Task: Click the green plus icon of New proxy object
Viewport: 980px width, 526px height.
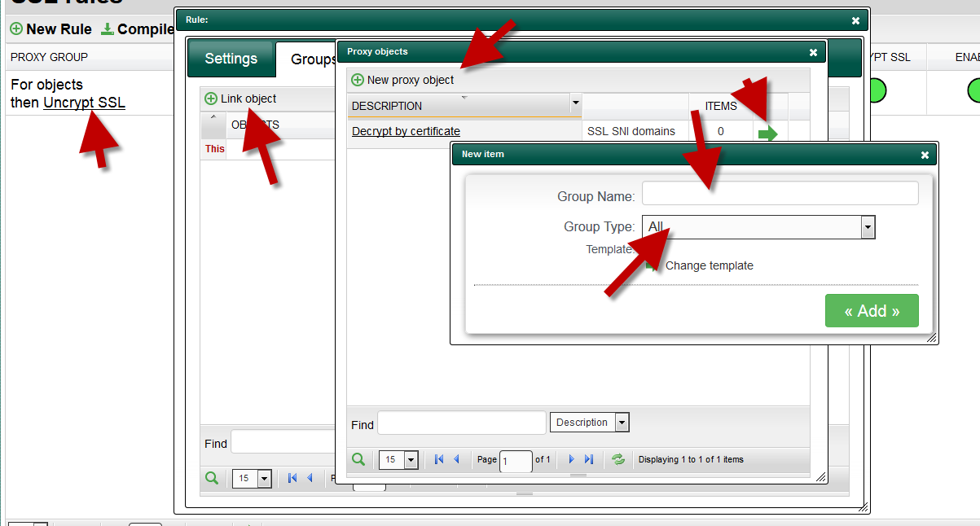Action: coord(358,80)
